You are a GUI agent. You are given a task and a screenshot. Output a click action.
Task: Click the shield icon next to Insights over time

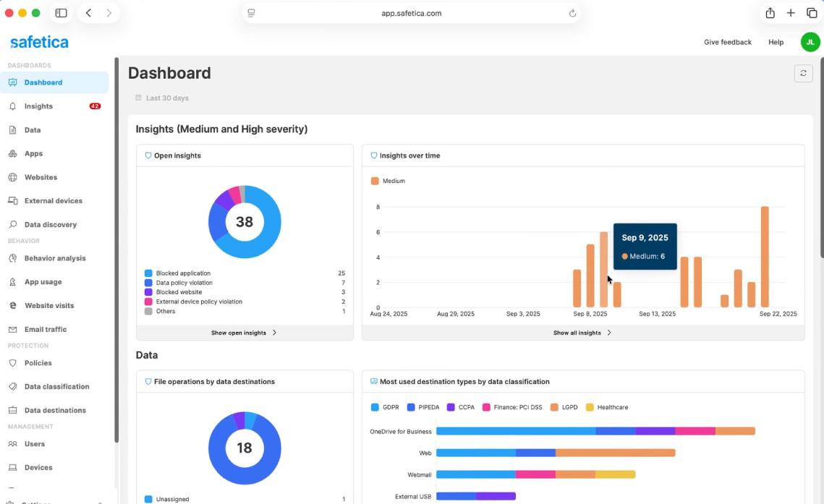point(373,155)
